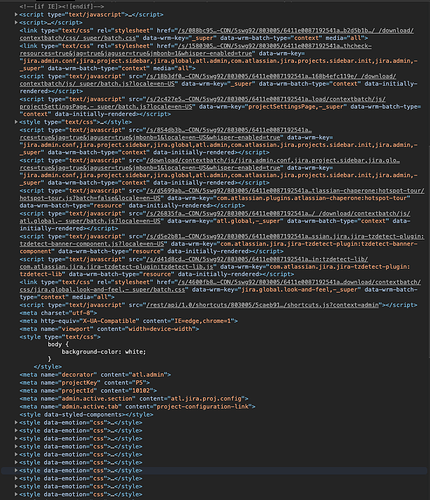Select the meta viewport element line
Image resolution: width=430 pixels, height=500 pixels.
[109, 329]
